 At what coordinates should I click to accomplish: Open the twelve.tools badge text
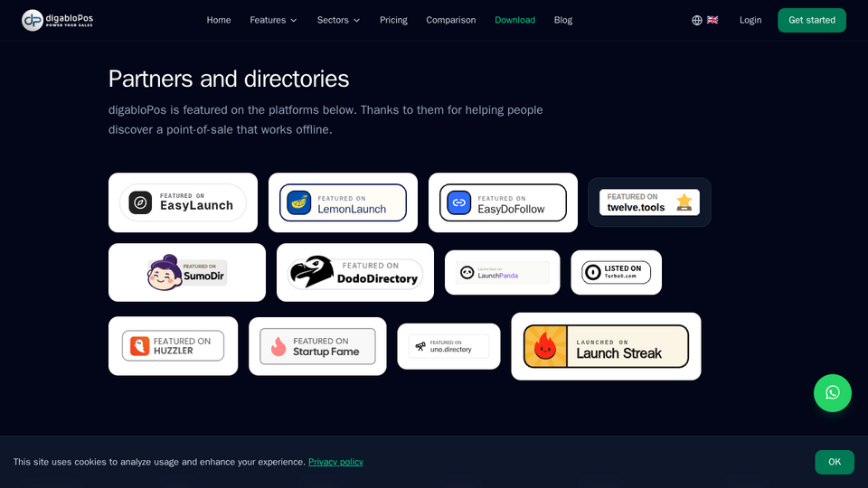[636, 202]
